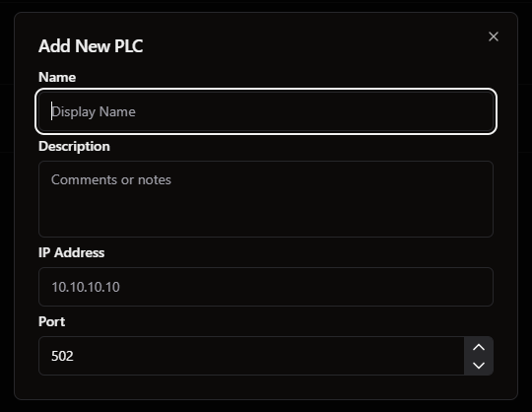Click right end of IP Address field

(475, 287)
